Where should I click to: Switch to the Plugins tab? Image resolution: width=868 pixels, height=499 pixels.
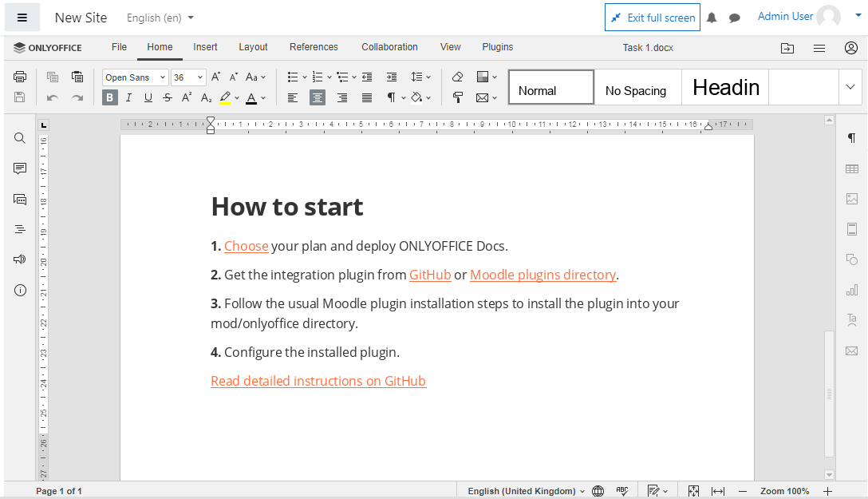[x=497, y=47]
